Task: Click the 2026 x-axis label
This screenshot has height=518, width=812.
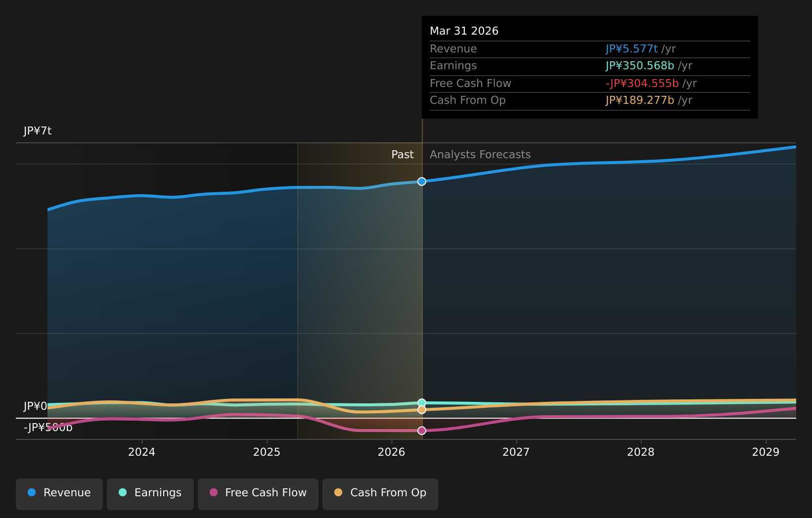Action: click(x=392, y=452)
